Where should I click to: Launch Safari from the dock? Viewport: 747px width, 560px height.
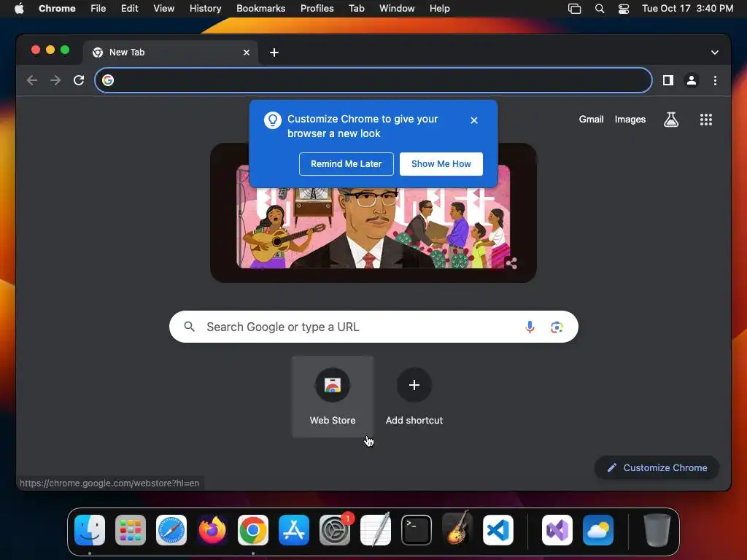tap(171, 530)
